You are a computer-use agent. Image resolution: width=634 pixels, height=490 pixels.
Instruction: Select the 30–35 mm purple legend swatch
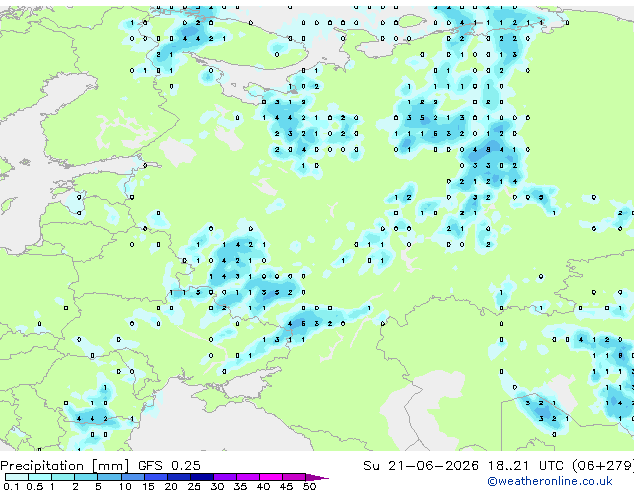click(x=225, y=477)
